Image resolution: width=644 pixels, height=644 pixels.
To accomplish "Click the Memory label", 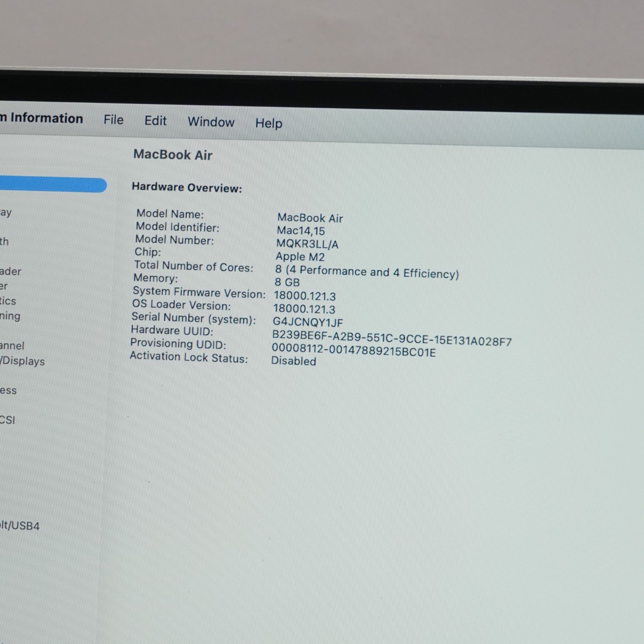I will [155, 278].
